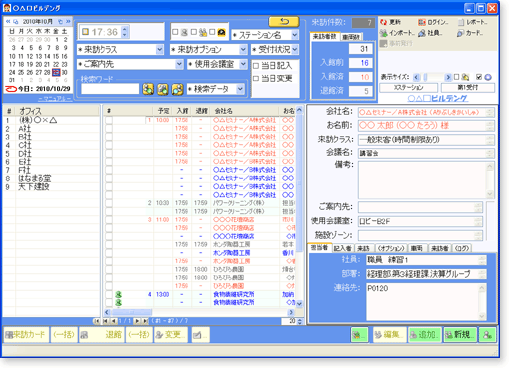Select the 来訪者数 count tab
The image size is (510, 368).
pos(324,36)
